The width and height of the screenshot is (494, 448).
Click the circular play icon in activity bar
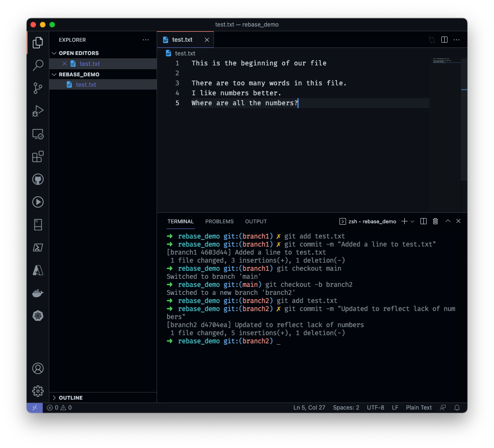point(38,202)
